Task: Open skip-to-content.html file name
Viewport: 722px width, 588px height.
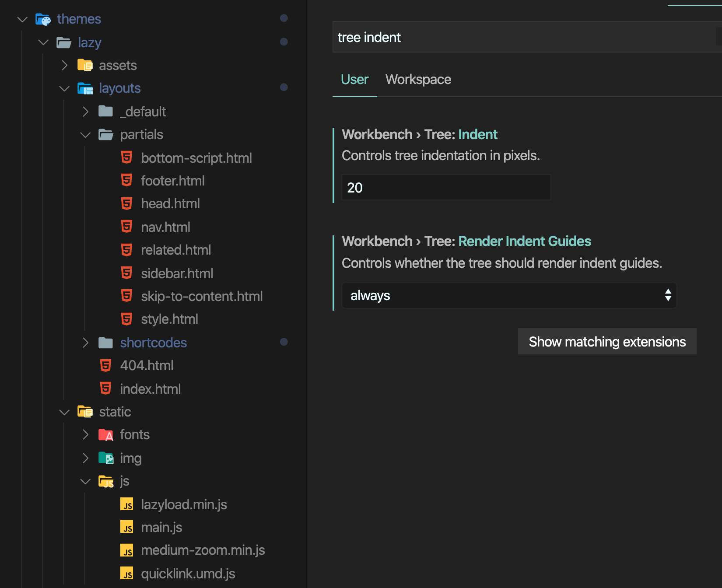Action: coord(202,296)
